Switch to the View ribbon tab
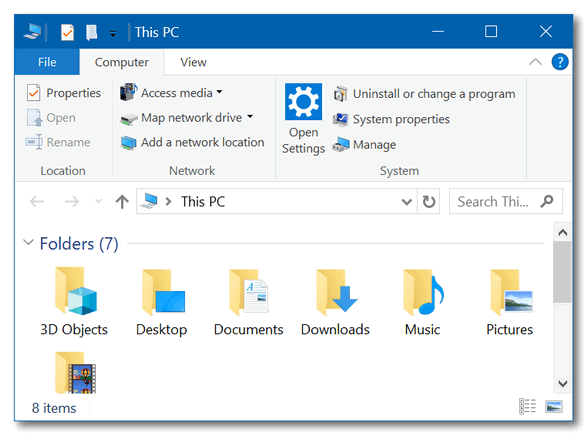Screen dimensions: 588x436 [x=193, y=62]
